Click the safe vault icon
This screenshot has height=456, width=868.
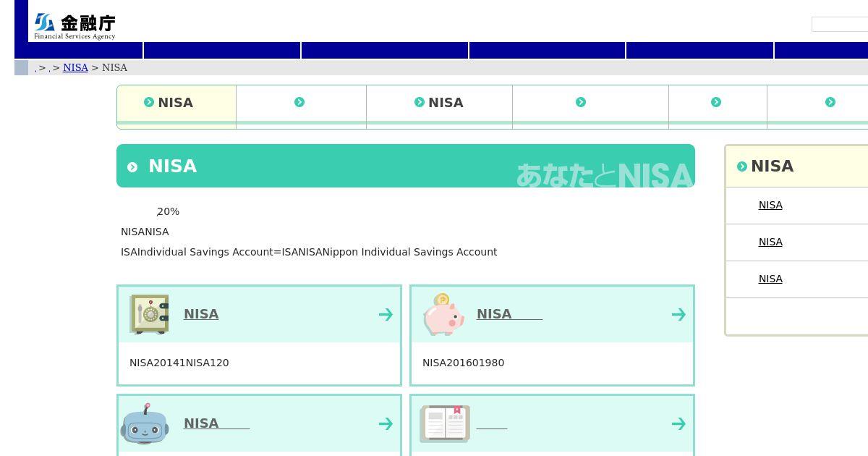[149, 314]
